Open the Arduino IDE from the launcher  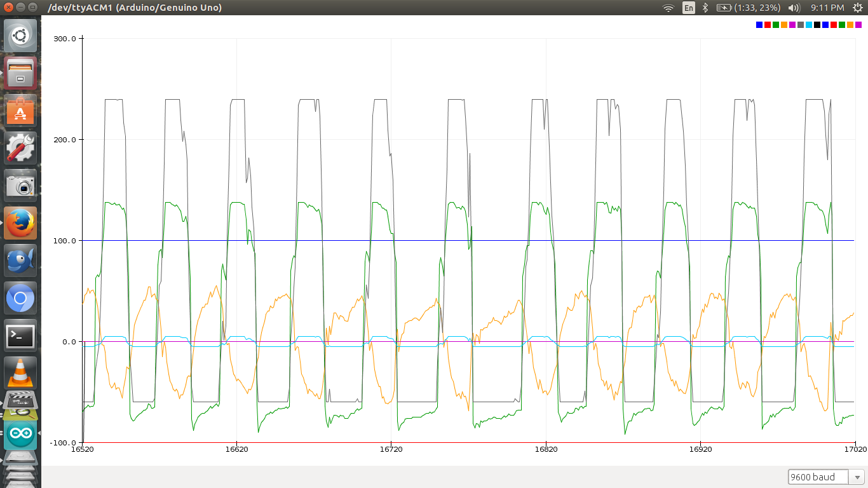(x=20, y=435)
